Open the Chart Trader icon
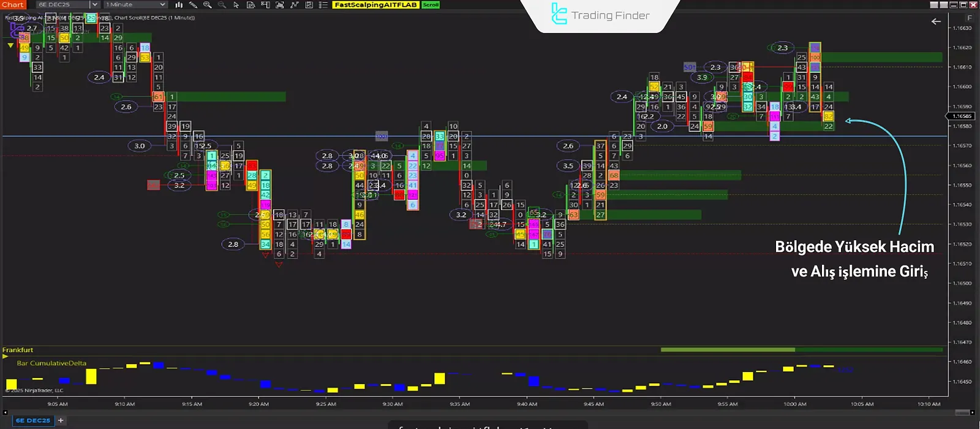 [x=265, y=5]
